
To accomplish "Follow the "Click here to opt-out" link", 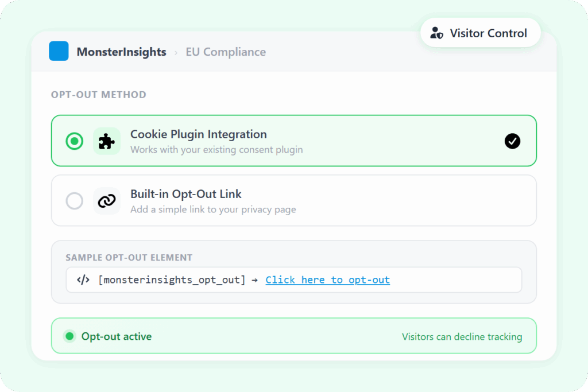I will point(327,280).
